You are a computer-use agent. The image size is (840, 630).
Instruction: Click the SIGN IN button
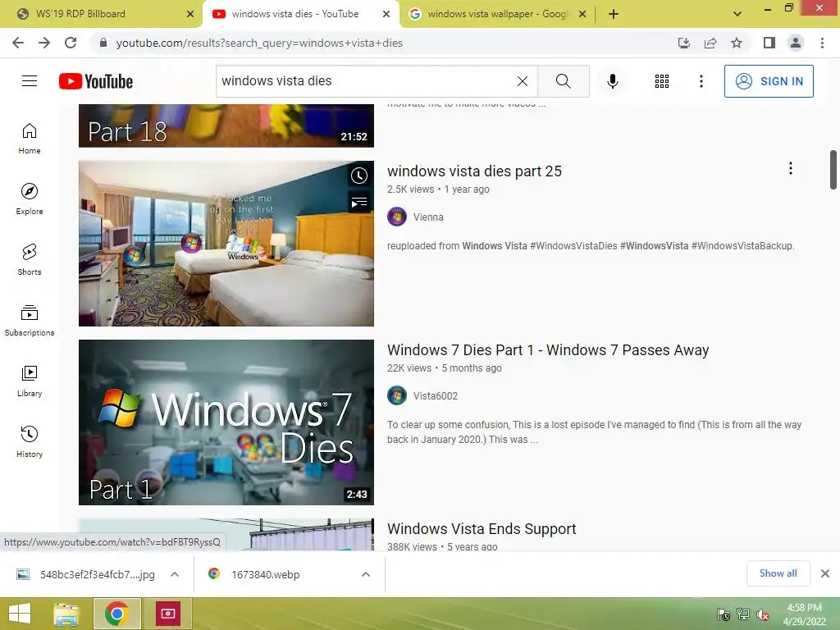769,81
